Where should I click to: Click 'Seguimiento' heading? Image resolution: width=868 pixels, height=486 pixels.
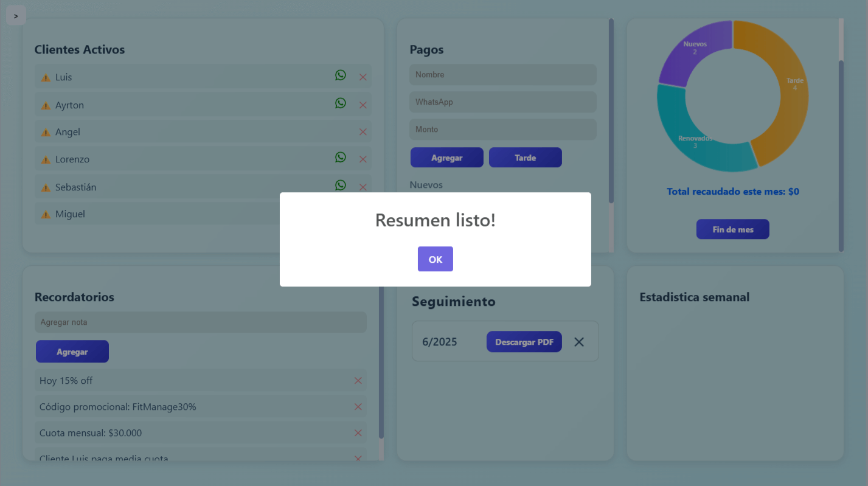454,302
